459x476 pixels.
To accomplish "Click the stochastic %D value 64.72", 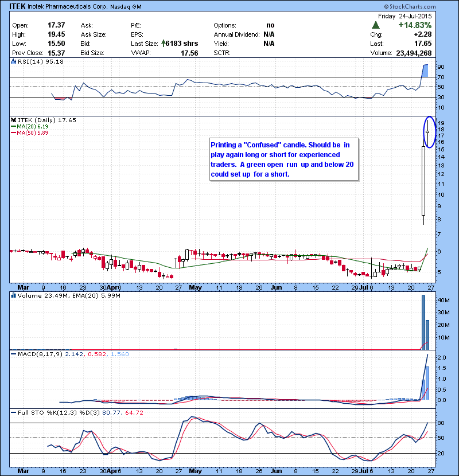I will pos(134,412).
